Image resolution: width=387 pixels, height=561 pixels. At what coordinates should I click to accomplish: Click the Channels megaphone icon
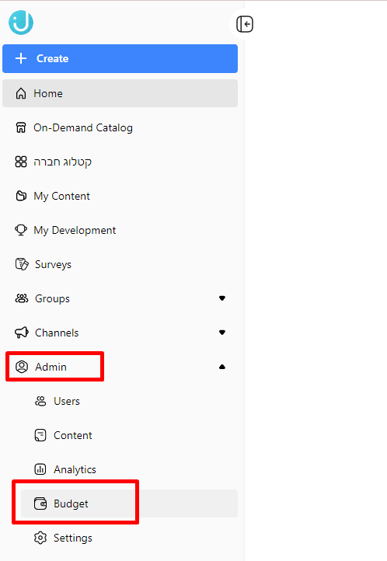[x=21, y=333]
